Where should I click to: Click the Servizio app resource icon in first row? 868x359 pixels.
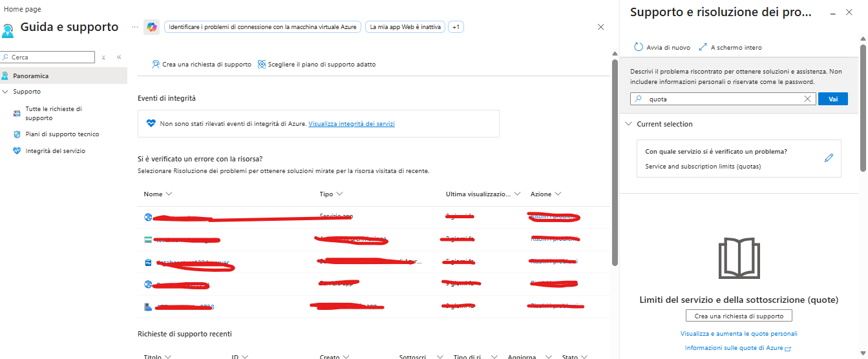148,217
